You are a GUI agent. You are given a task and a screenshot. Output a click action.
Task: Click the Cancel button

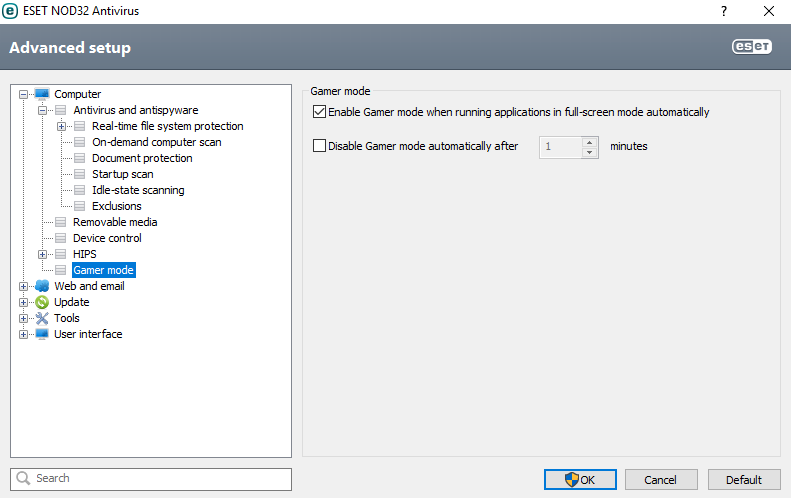click(660, 480)
